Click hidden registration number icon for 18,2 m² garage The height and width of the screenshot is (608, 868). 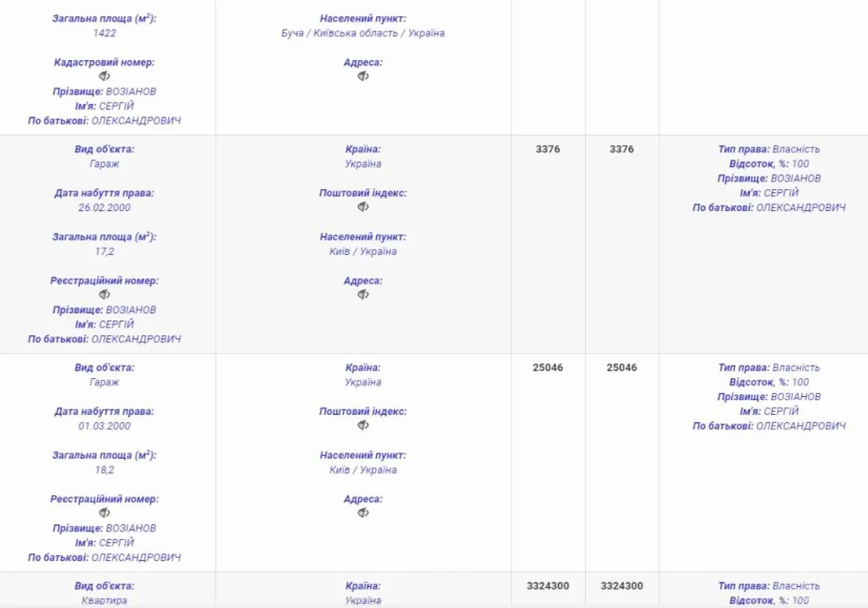pos(105,513)
